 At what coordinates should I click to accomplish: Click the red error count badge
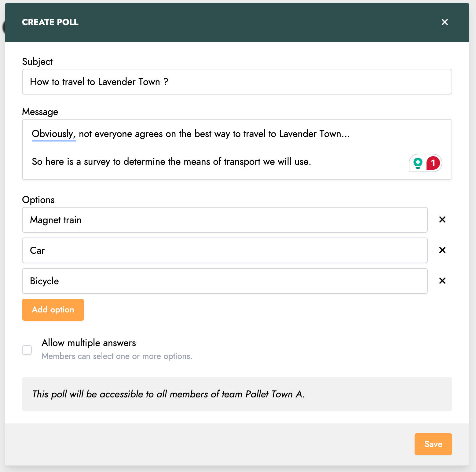[x=433, y=163]
